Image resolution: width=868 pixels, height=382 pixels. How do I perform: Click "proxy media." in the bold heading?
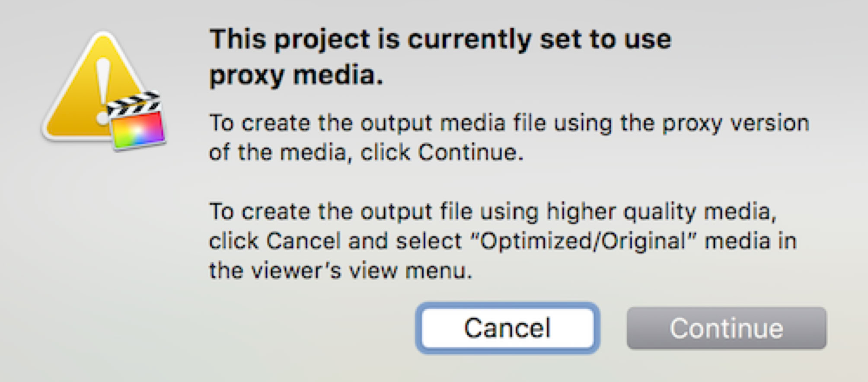point(296,75)
